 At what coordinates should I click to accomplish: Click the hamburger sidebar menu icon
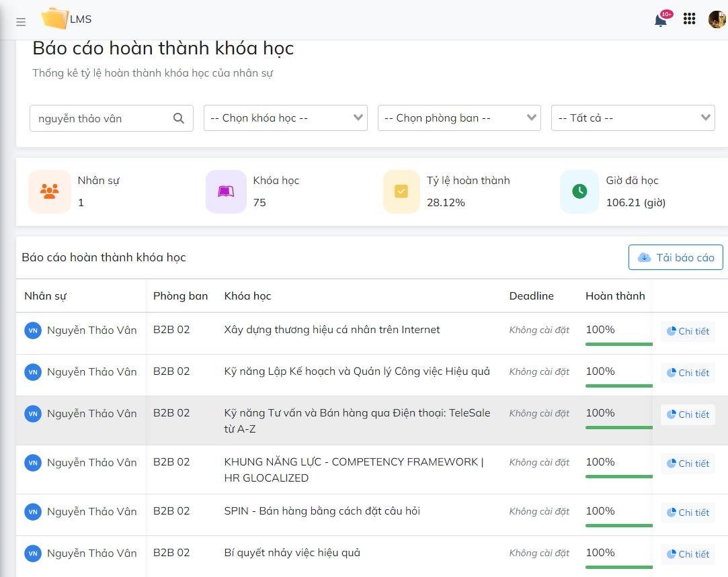click(x=20, y=21)
